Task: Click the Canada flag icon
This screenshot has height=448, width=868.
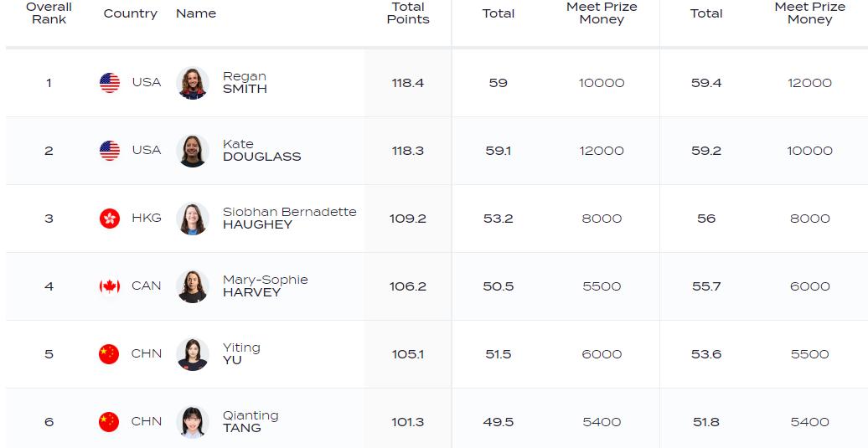Action: click(x=110, y=286)
